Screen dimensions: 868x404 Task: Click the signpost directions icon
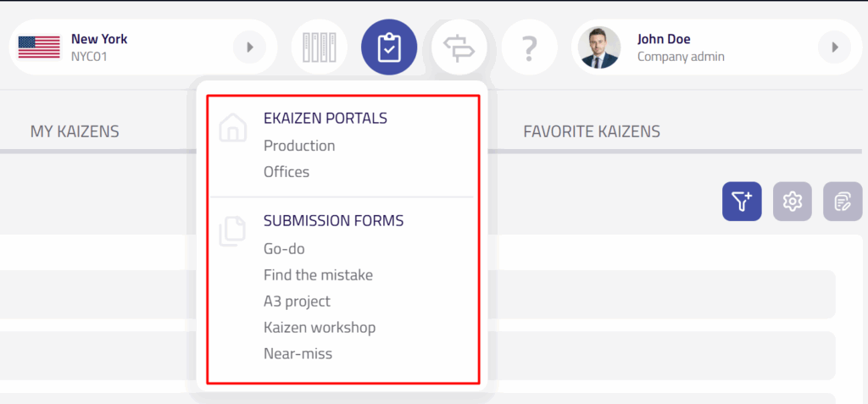click(x=459, y=47)
